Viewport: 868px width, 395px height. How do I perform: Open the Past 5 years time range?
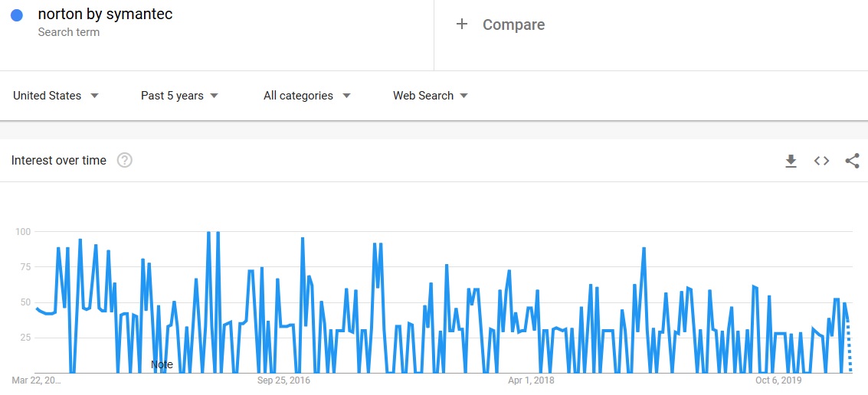pos(179,96)
